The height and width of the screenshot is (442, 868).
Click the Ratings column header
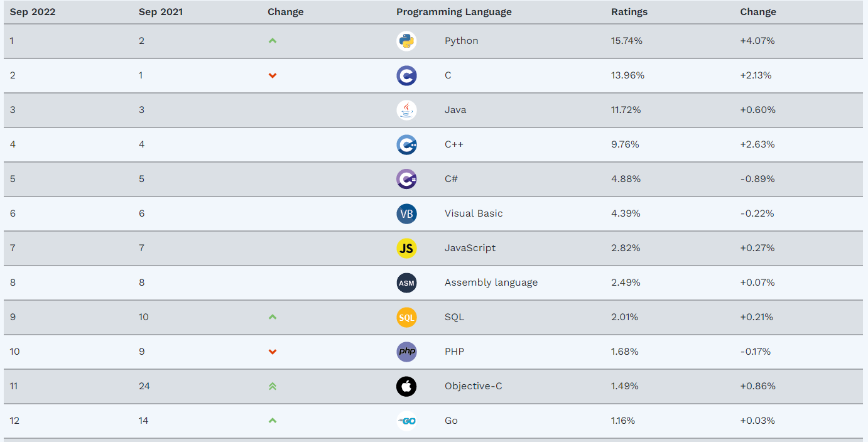click(629, 12)
